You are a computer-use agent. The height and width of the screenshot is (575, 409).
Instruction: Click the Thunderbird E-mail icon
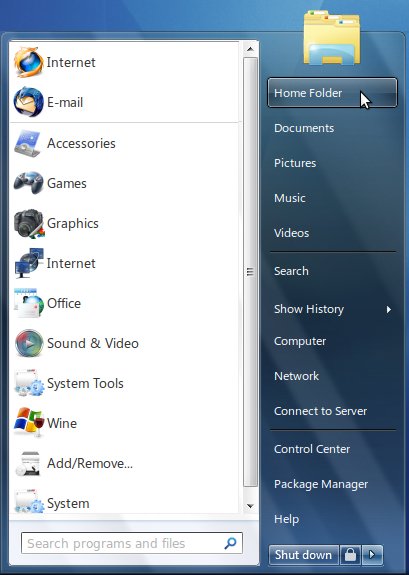tap(29, 102)
